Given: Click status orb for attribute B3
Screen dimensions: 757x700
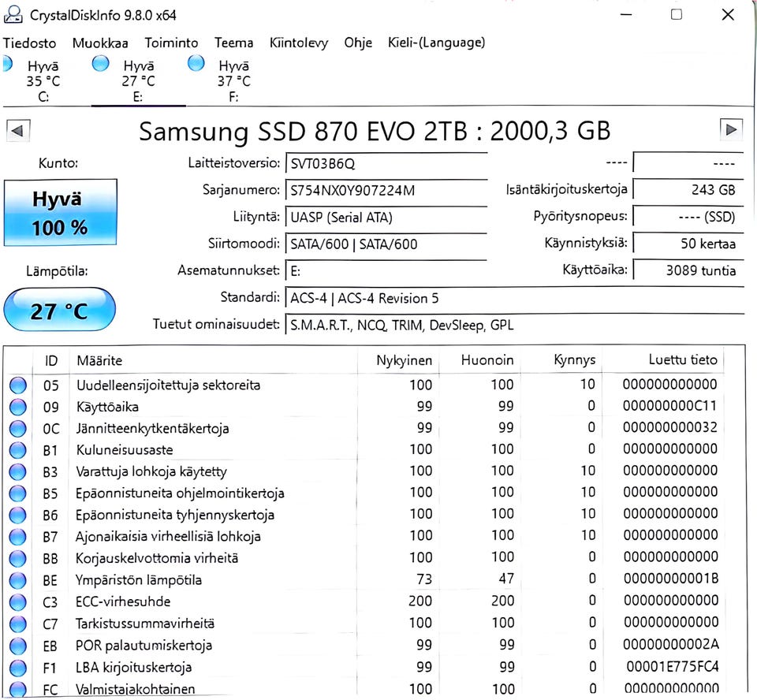Looking at the screenshot, I should pyautogui.click(x=18, y=471).
